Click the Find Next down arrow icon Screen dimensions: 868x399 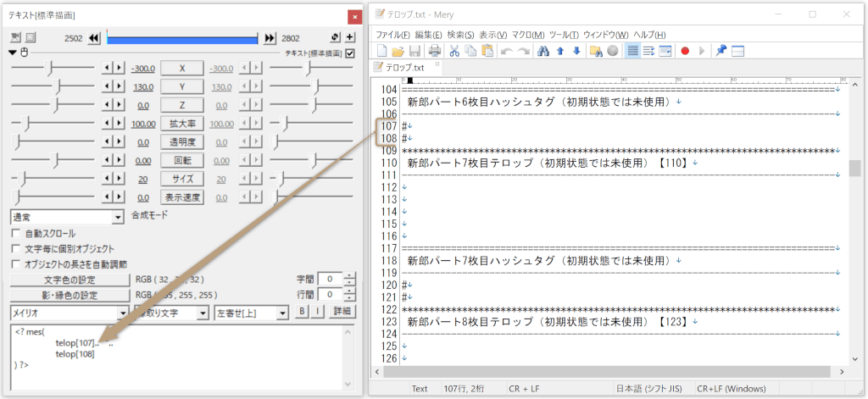point(576,51)
